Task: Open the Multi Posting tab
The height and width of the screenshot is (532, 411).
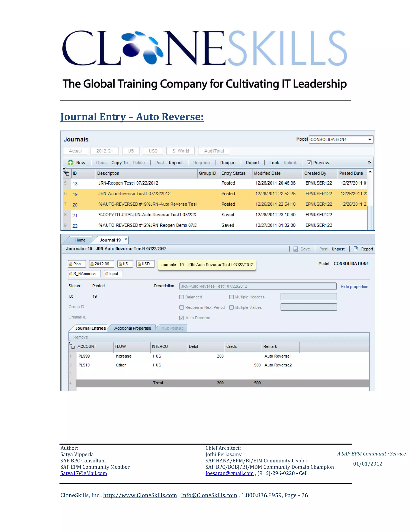Action: tap(172, 328)
